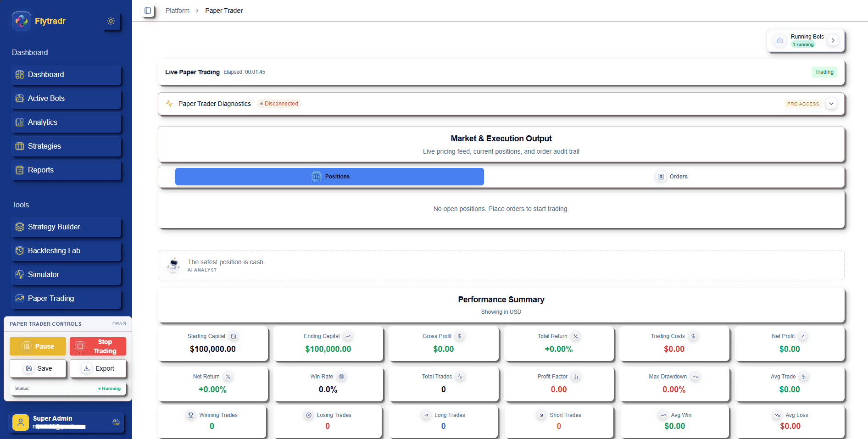Expand the Paper Trader Diagnostics panel
868x439 pixels.
831,104
